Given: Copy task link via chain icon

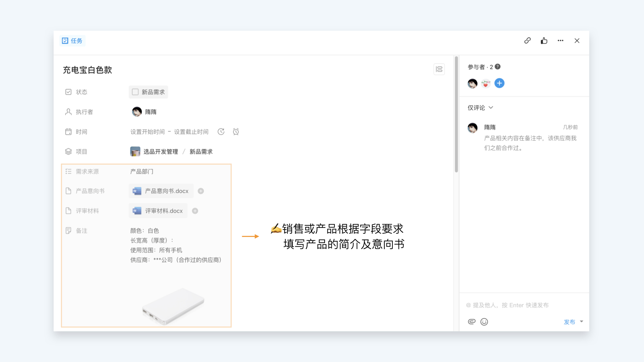Looking at the screenshot, I should tap(527, 41).
